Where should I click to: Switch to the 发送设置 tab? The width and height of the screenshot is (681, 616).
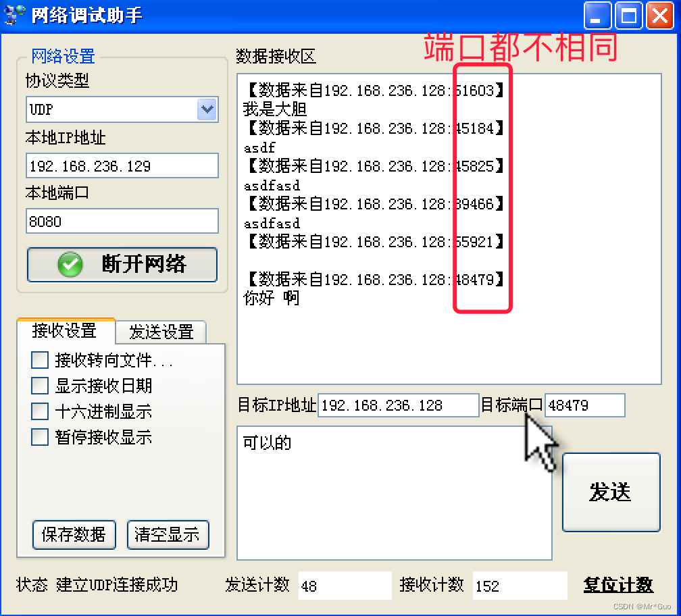click(162, 332)
